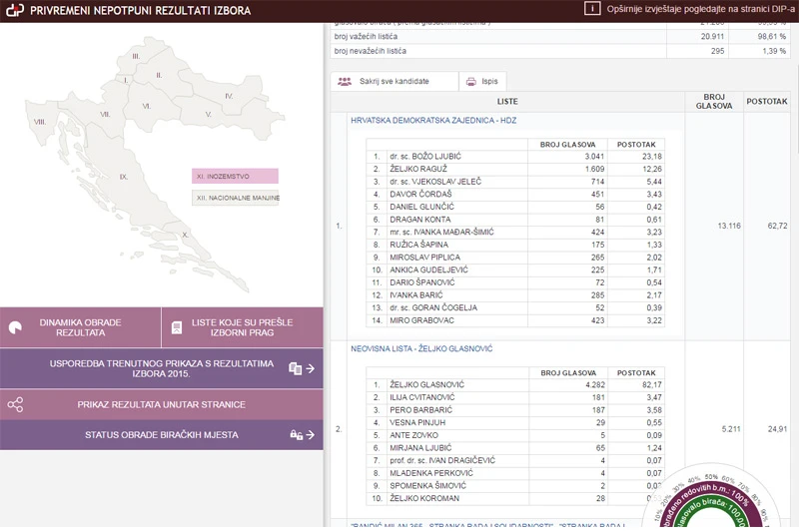Open Hrvatska demokratska zajednica - HDZ list link
Screen dimensions: 799x532
[x=433, y=120]
